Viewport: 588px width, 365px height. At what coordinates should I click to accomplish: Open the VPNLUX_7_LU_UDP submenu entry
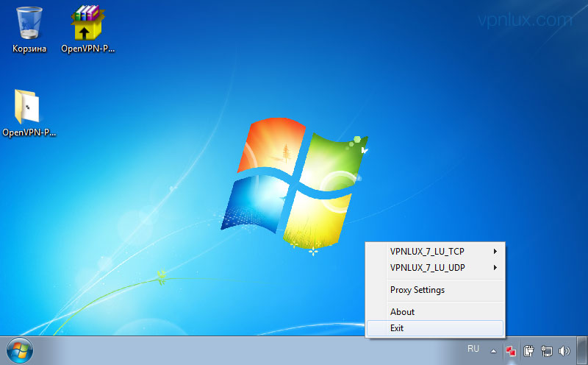436,267
